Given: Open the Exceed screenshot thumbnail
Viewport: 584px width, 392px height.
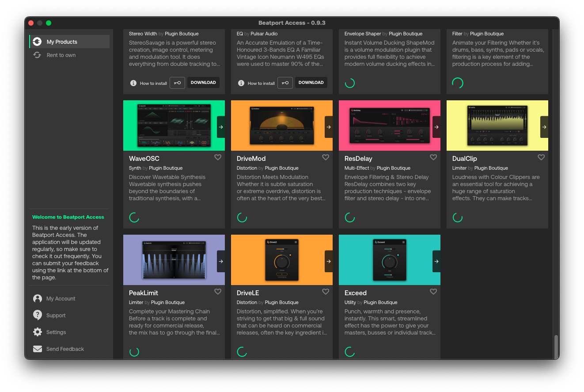Looking at the screenshot, I should tap(390, 260).
